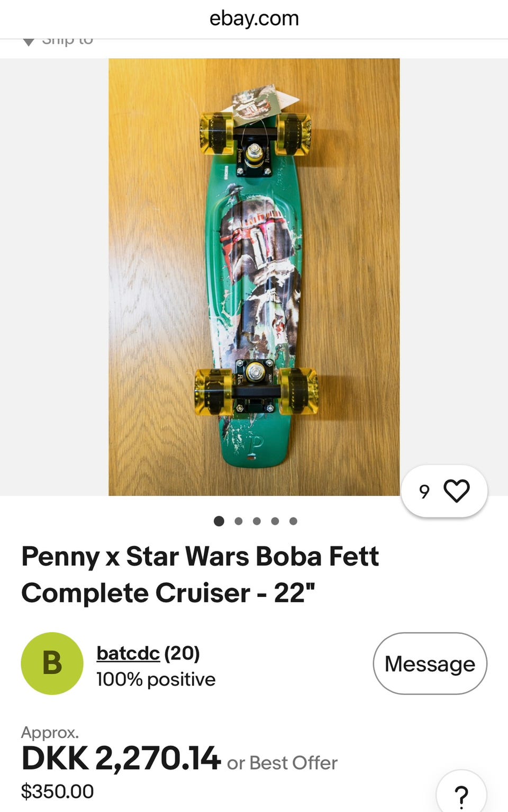Click the green B seller avatar
Viewport: 508px width, 812px height.
point(52,663)
